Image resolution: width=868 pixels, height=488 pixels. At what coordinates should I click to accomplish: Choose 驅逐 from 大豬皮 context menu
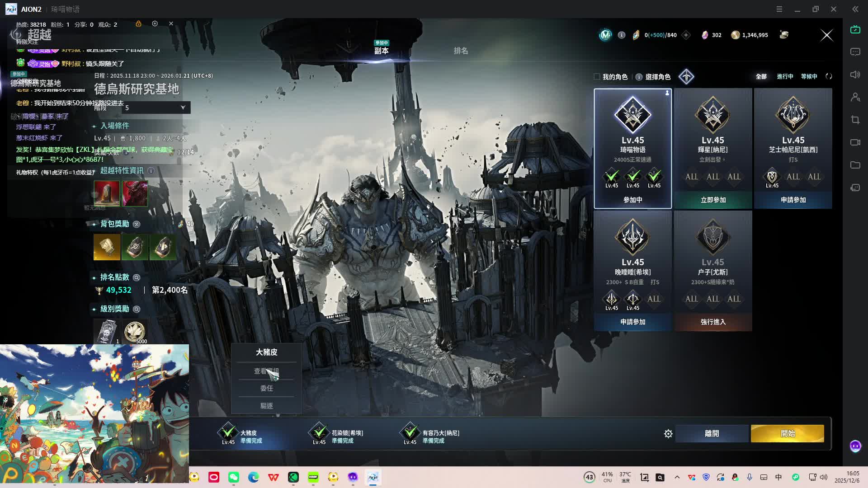pyautogui.click(x=266, y=406)
